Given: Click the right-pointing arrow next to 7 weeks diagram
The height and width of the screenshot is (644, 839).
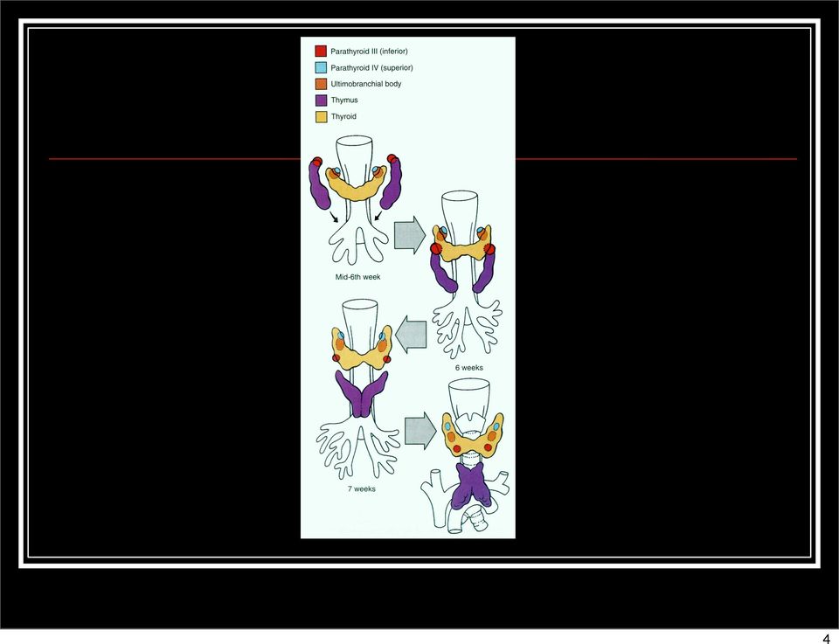Looking at the screenshot, I should pyautogui.click(x=421, y=431).
